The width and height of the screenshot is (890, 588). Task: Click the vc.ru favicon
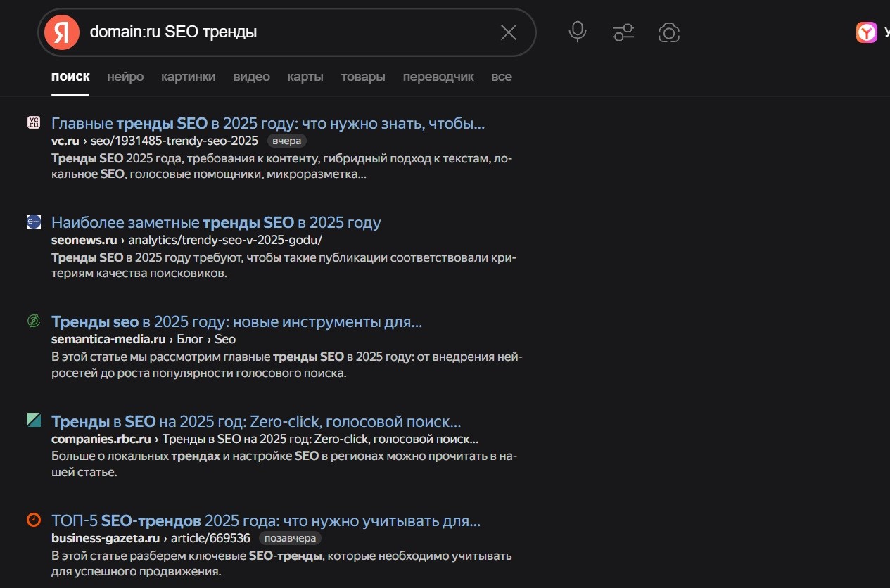pos(34,123)
